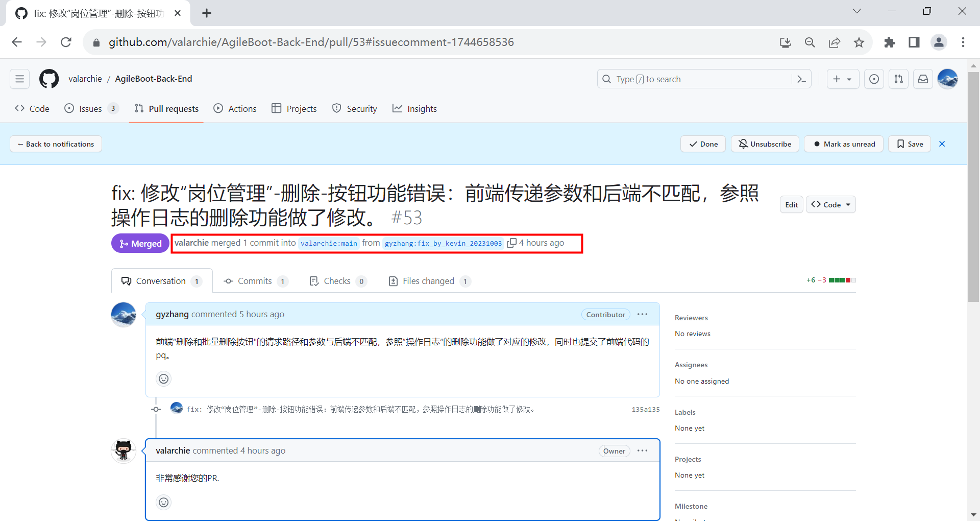
Task: Click the zoom magnifier icon in address bar
Action: (x=810, y=42)
